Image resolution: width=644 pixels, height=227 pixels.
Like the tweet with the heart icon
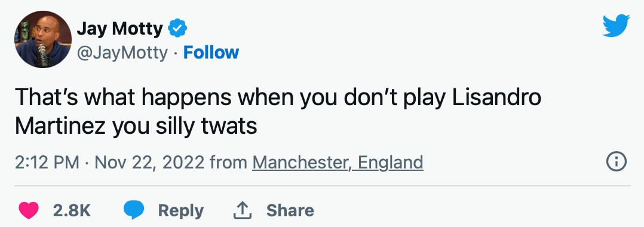click(29, 211)
